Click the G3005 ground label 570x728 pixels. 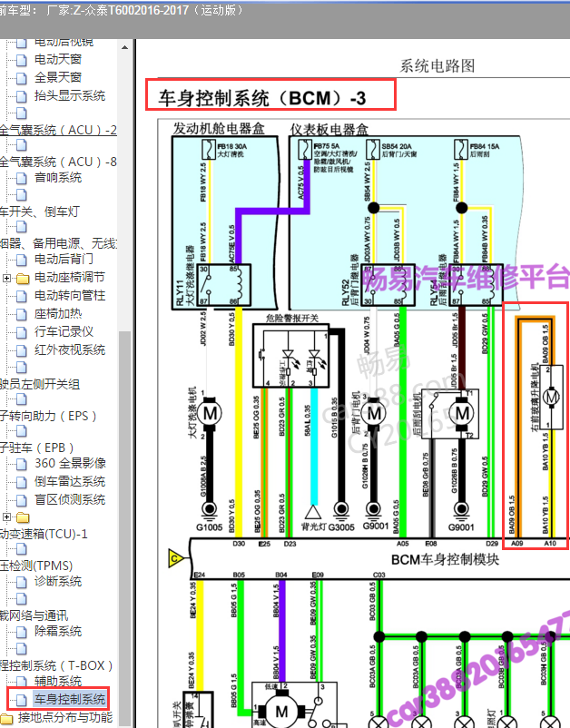coord(341,527)
